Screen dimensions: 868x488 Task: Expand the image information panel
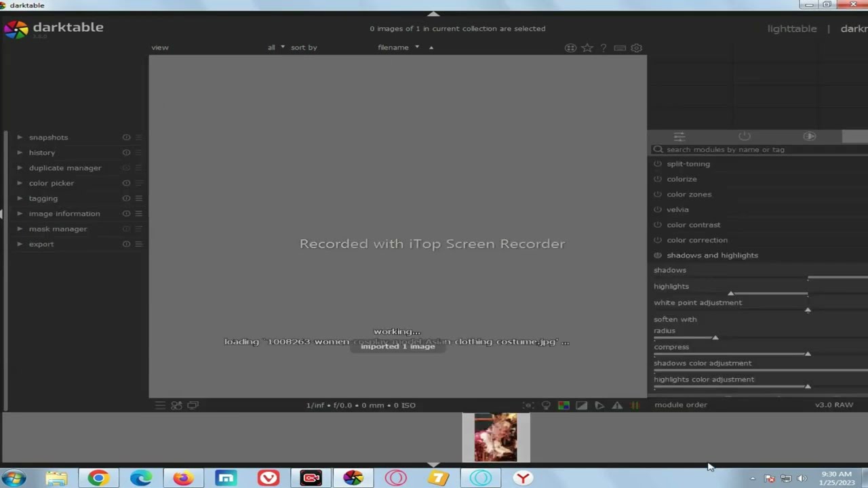click(x=19, y=213)
